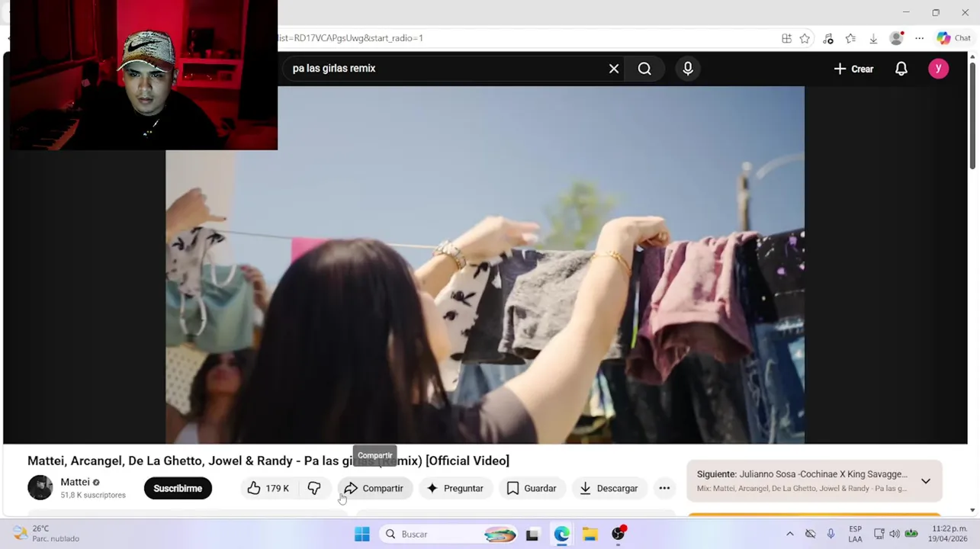
Task: Start voice search with microphone icon
Action: 688,69
